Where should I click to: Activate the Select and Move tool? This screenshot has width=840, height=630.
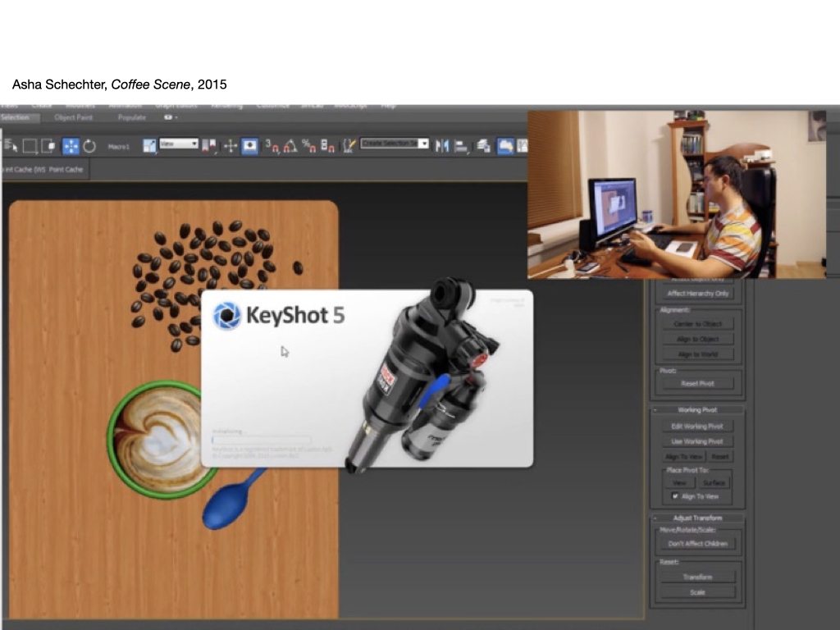(x=71, y=146)
